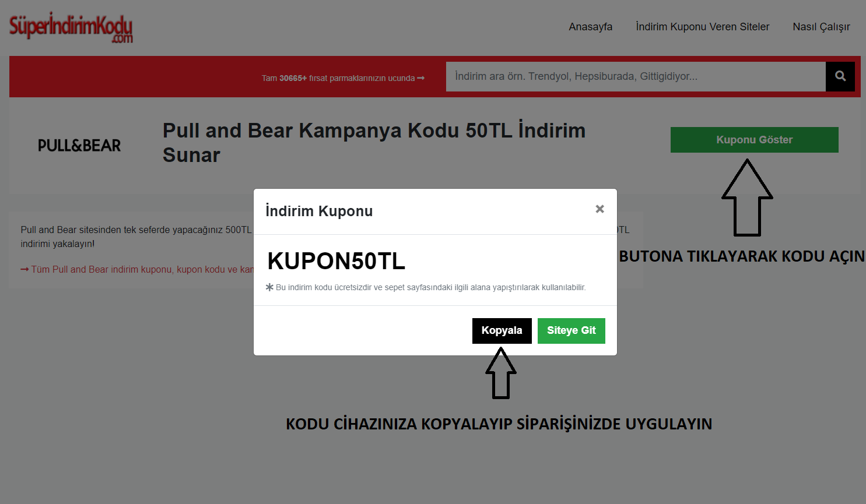Open Nasıl Çalışır from the top menu

(821, 26)
